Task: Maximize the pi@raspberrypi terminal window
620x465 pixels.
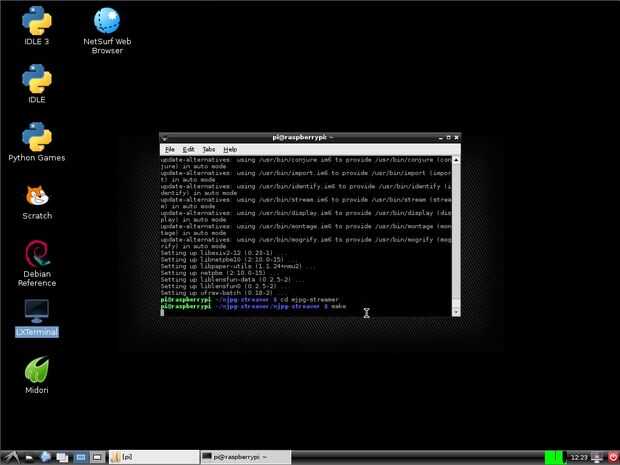Action: coord(448,138)
